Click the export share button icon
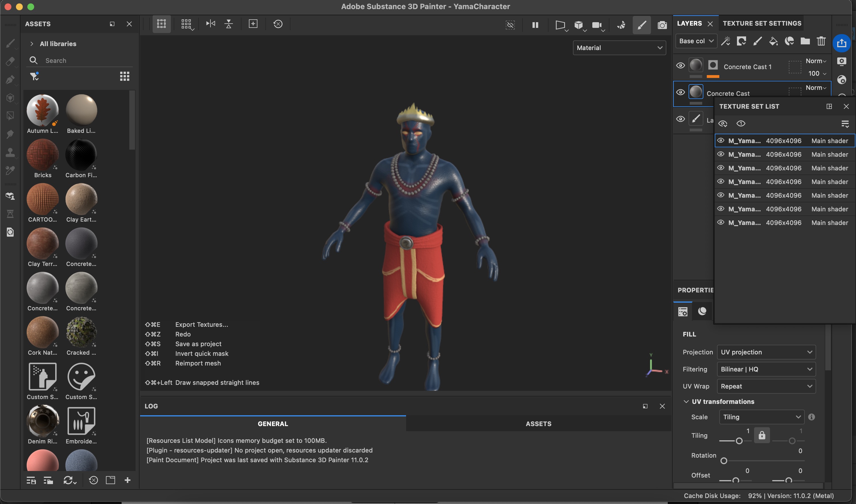Screen dimensions: 856x504 [x=841, y=43]
